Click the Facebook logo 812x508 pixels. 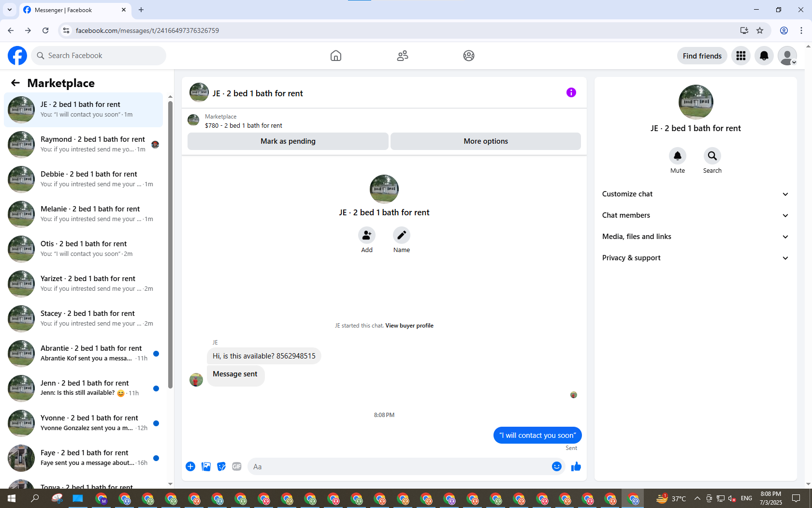coord(17,56)
